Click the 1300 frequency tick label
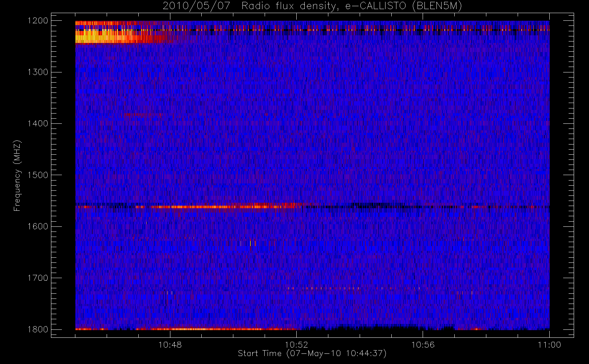Image resolution: width=589 pixels, height=364 pixels. [x=38, y=72]
